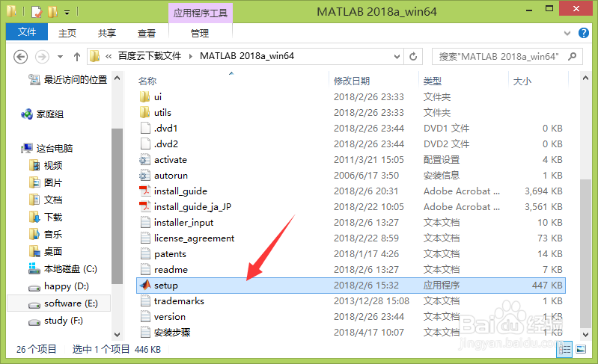
Task: Click the 应用程序工具 contextual tab
Action: pos(201,13)
